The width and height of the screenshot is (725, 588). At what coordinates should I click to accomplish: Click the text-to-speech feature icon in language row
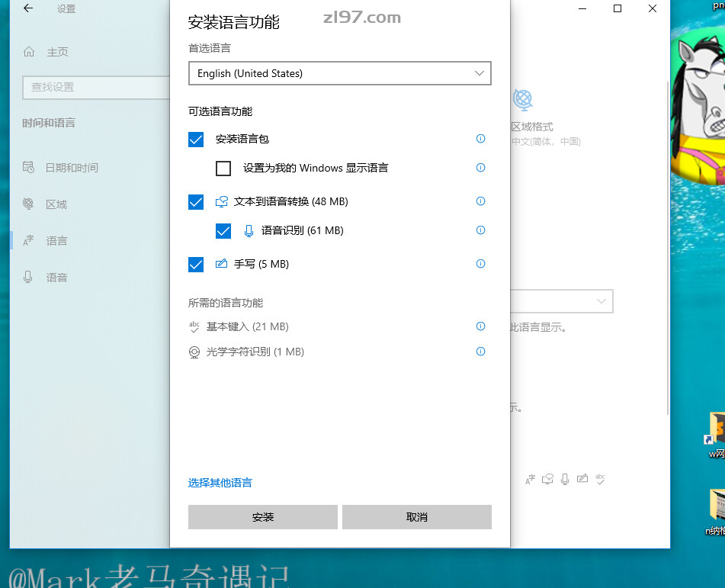547,479
